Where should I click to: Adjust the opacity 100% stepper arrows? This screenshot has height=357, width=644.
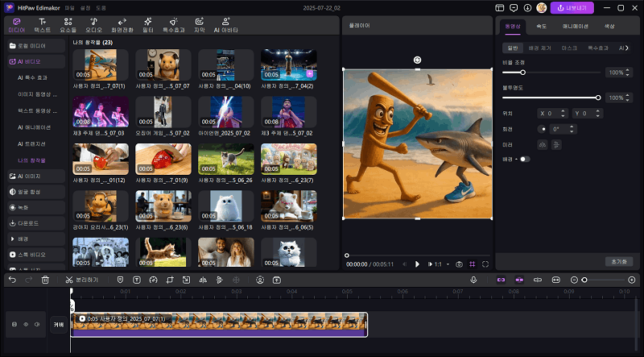pos(628,98)
